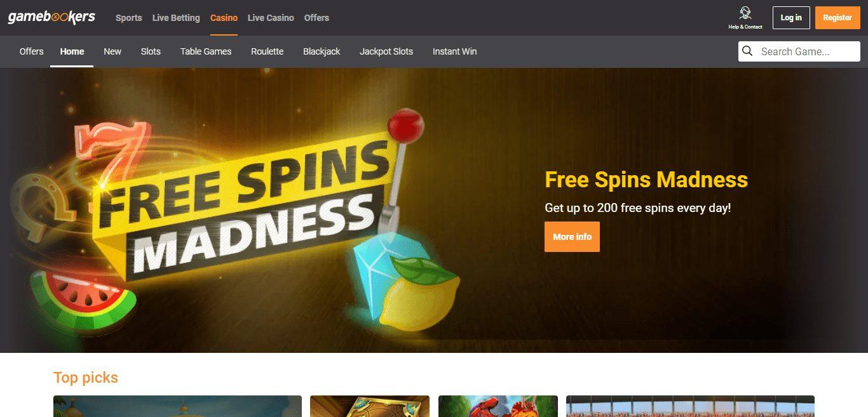Viewport: 868px width, 417px height.
Task: Open the Blackjack category tab
Action: point(322,51)
